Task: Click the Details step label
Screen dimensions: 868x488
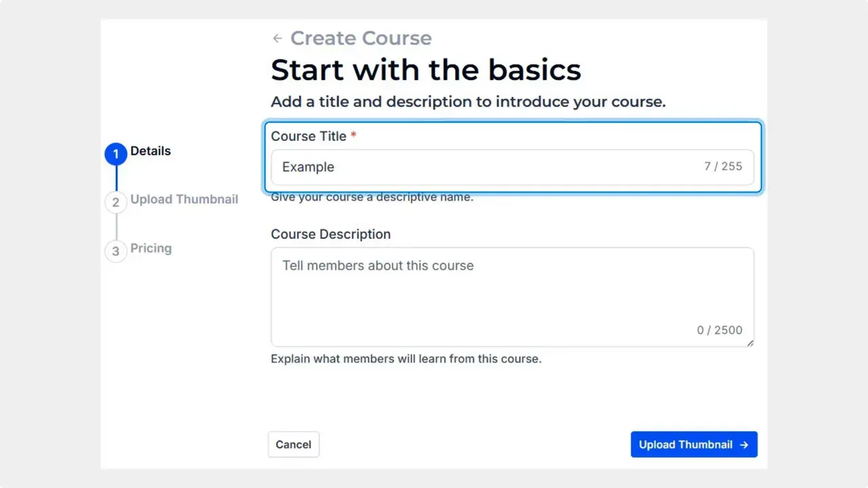Action: coord(151,151)
